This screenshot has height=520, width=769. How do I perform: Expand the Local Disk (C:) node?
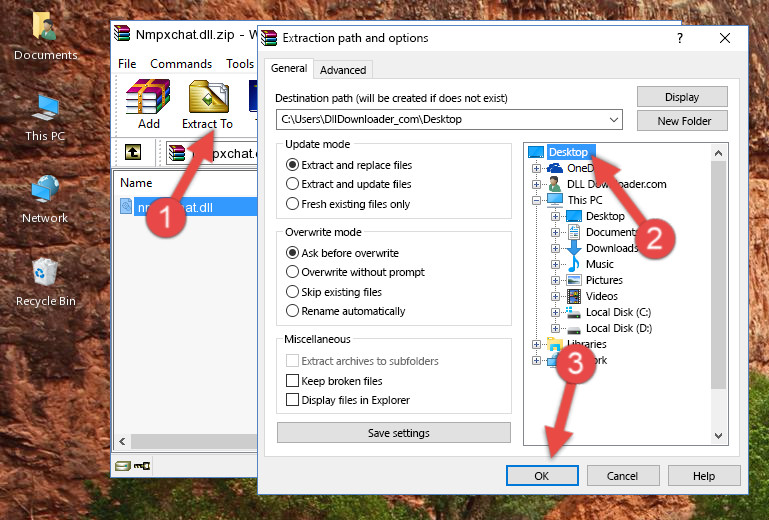point(555,312)
